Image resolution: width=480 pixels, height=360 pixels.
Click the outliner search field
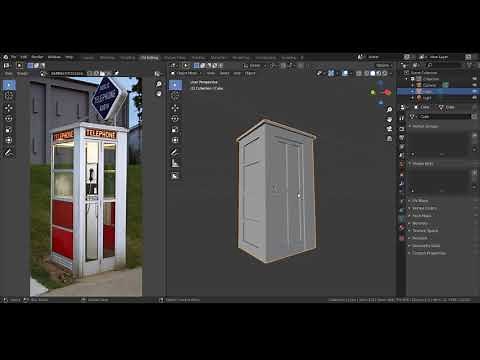[x=445, y=65]
